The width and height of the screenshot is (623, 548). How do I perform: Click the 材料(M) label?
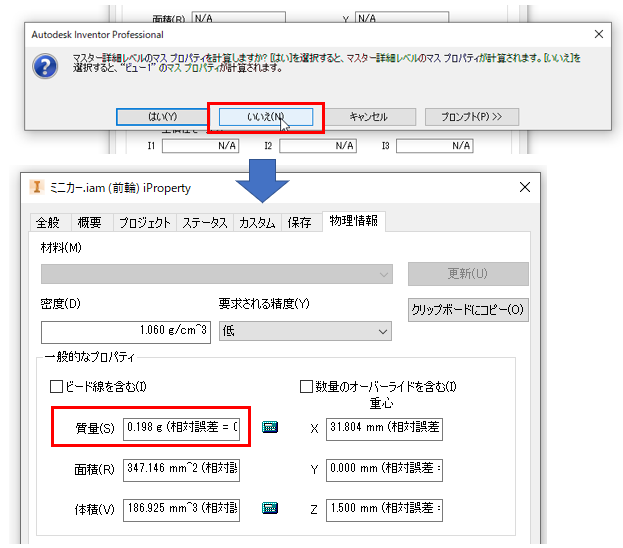[x=61, y=248]
